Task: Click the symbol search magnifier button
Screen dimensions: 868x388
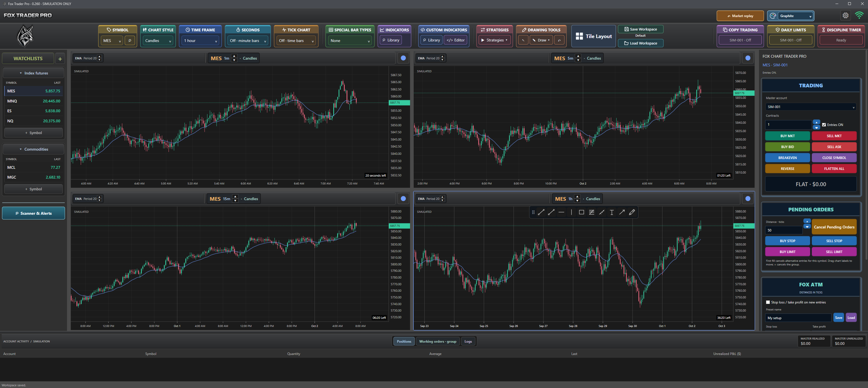Action: tap(130, 40)
